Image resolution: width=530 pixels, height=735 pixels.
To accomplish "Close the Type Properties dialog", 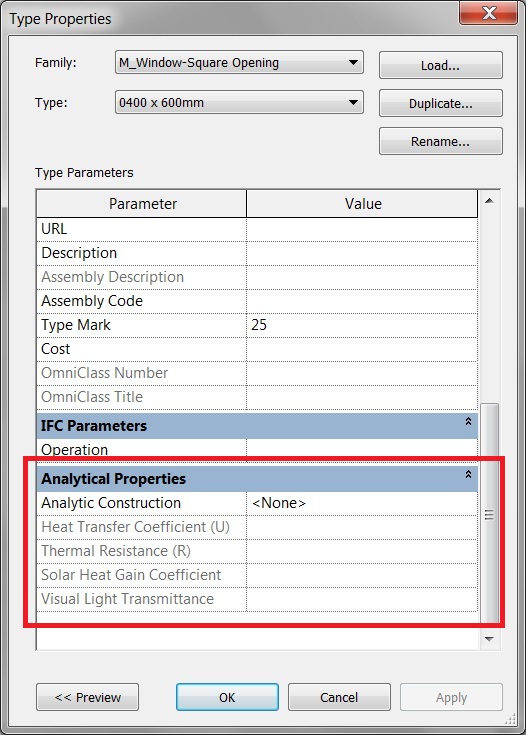I will tap(489, 13).
